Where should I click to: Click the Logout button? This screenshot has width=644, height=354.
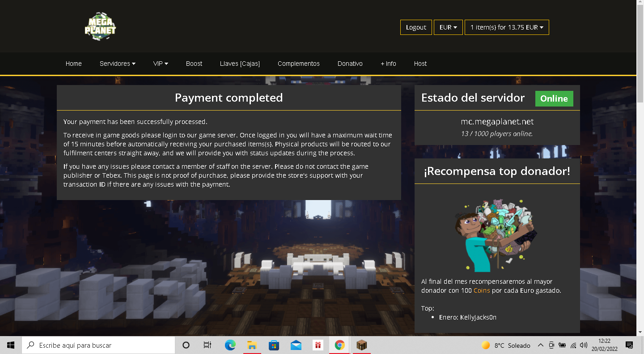[416, 27]
